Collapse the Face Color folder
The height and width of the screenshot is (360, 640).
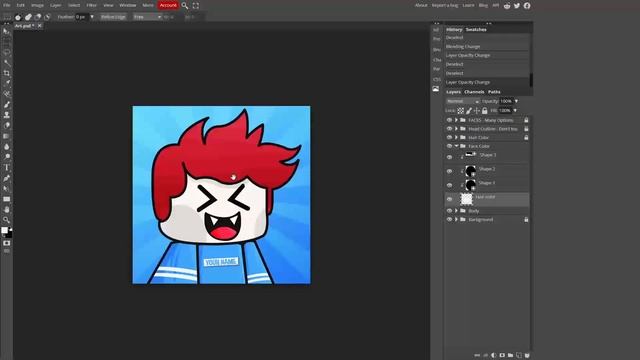point(456,146)
